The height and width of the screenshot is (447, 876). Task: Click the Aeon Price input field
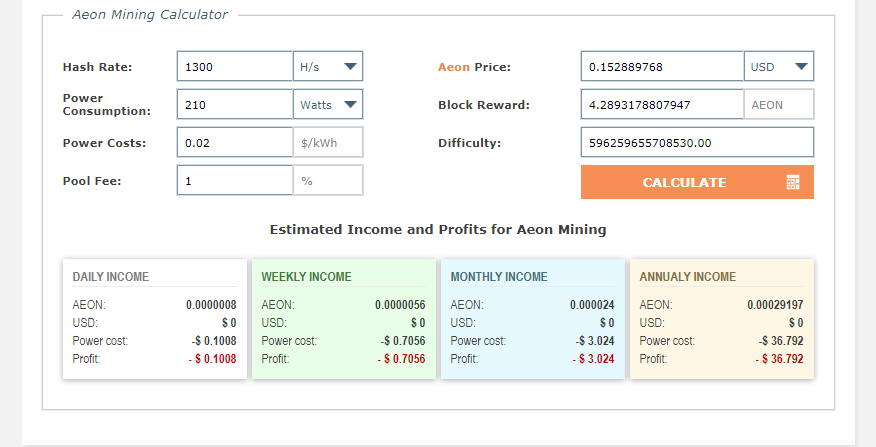tap(662, 66)
